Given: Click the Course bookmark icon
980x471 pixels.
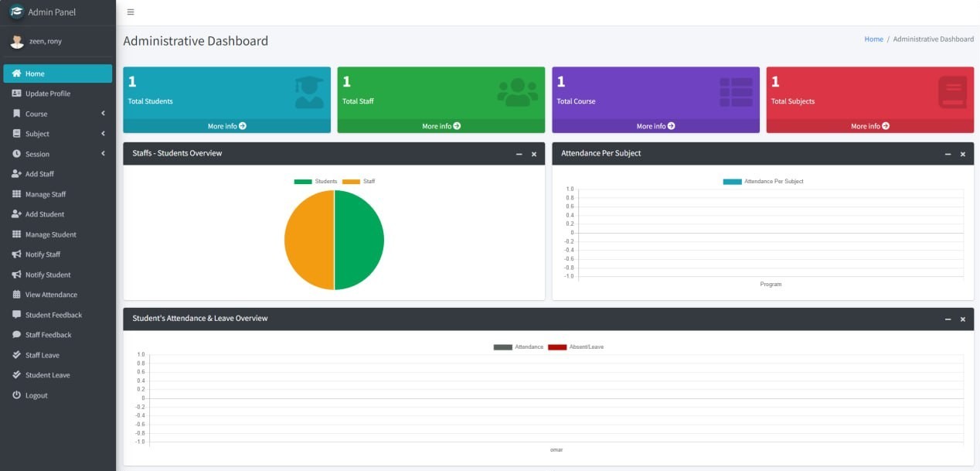Looking at the screenshot, I should click(x=16, y=114).
